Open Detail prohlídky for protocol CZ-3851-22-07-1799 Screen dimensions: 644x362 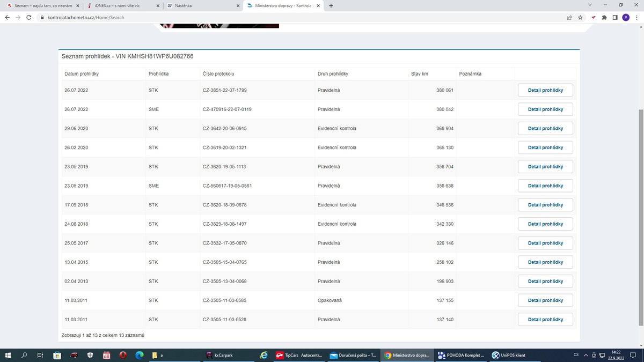(x=545, y=90)
